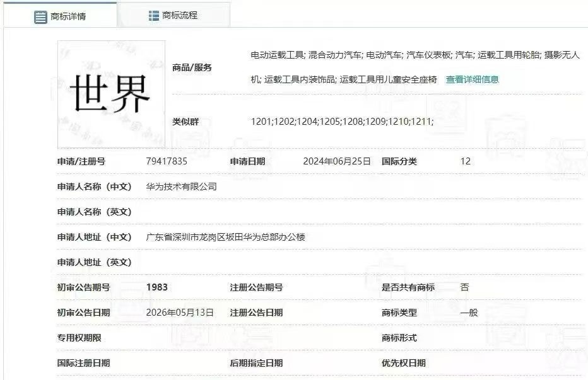Open the 查看详细信息 link
The width and height of the screenshot is (588, 380).
tap(472, 79)
